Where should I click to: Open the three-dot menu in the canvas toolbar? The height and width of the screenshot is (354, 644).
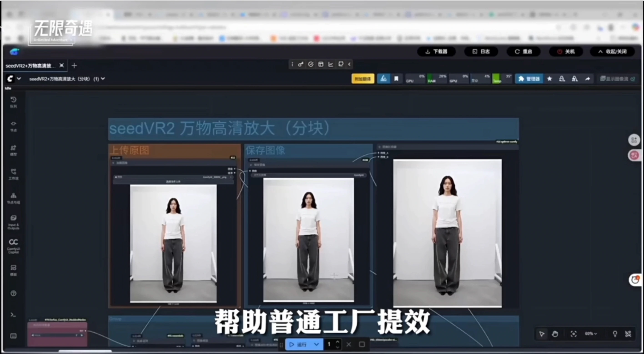[292, 65]
